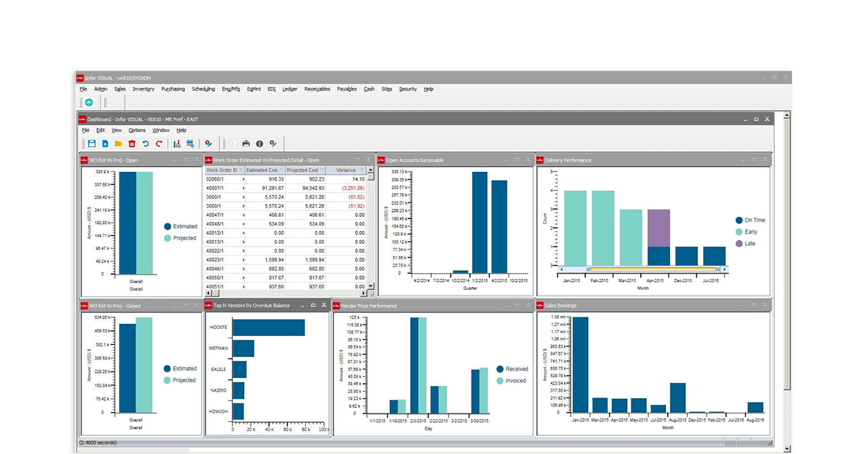Click the round Info icon in toolbar
868x454 pixels.
click(x=259, y=144)
